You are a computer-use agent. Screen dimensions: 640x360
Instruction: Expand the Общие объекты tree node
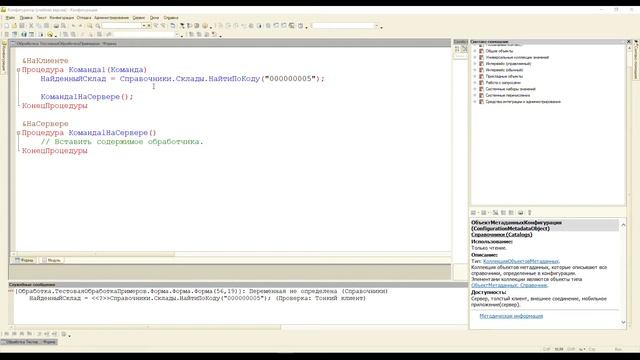[475, 51]
